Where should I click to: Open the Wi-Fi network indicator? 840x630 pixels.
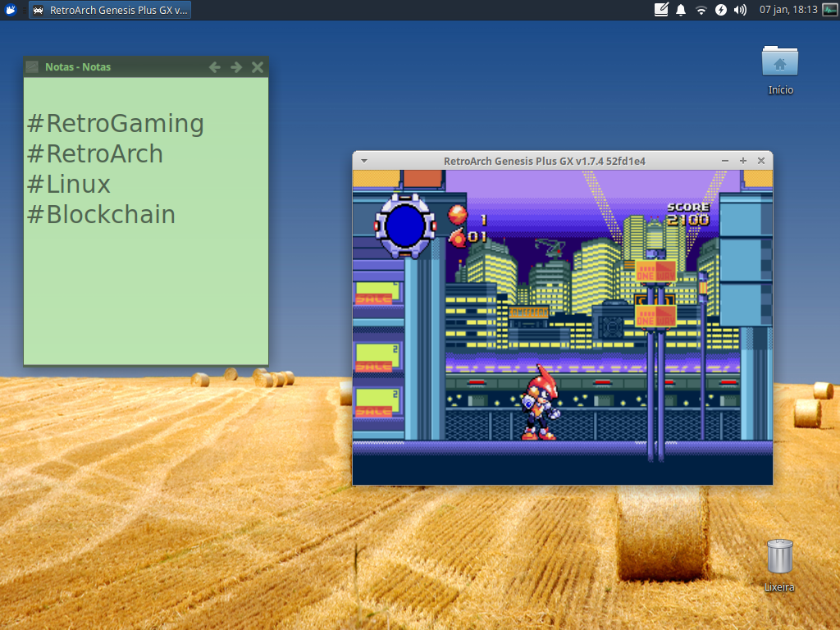[701, 10]
